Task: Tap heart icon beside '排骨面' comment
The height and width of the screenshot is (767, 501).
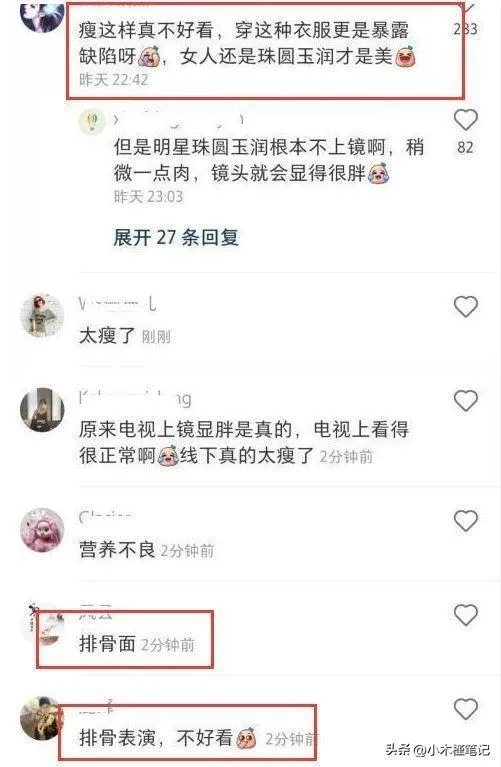Action: click(465, 615)
